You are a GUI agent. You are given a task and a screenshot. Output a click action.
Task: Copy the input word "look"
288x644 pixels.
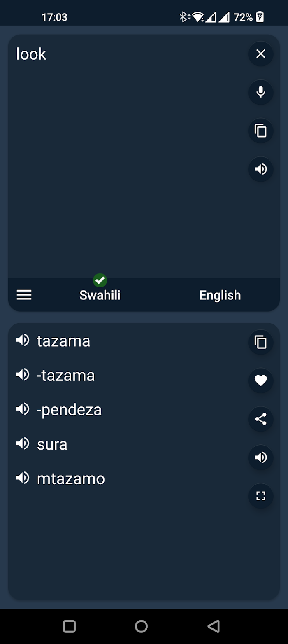coord(261,131)
